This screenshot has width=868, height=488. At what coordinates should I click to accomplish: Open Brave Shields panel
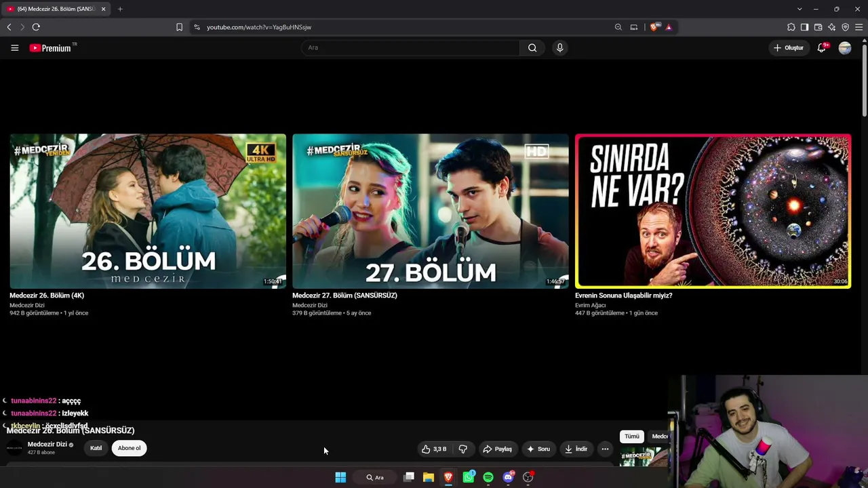point(654,27)
